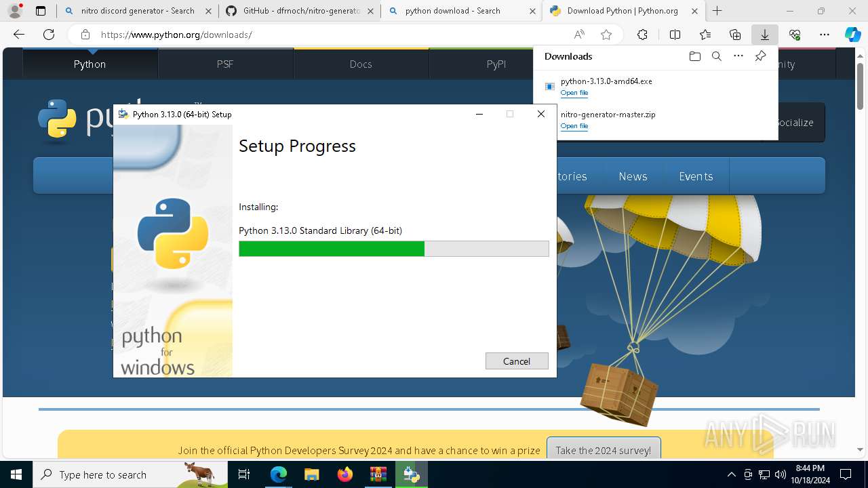The height and width of the screenshot is (488, 868).
Task: Open the PyPI site tab
Action: (x=496, y=64)
